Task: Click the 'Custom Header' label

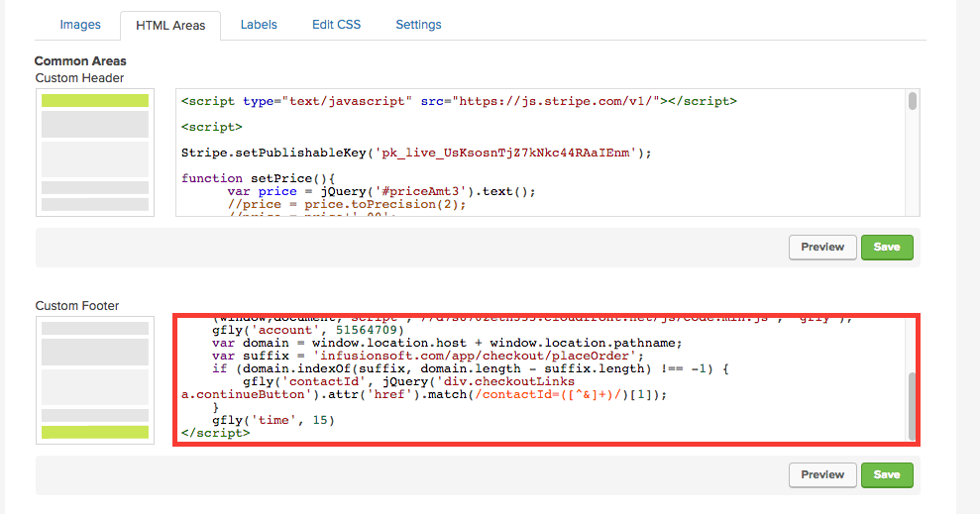Action: pos(79,78)
